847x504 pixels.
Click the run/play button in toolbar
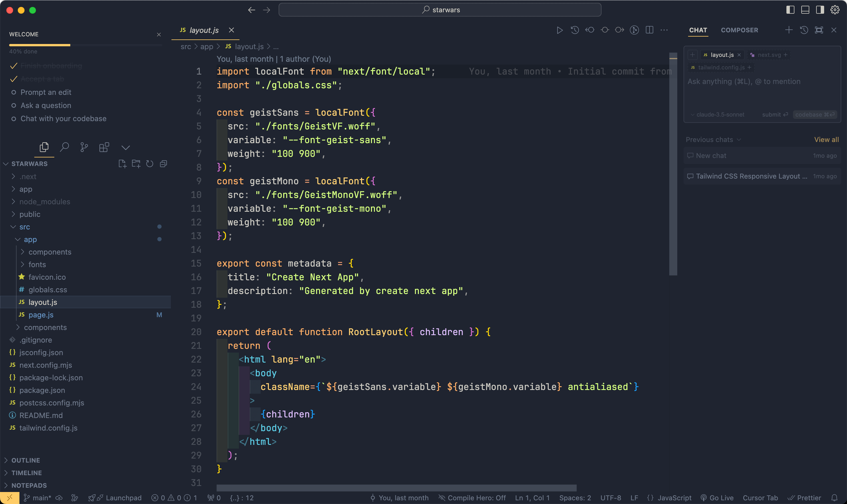[558, 30]
